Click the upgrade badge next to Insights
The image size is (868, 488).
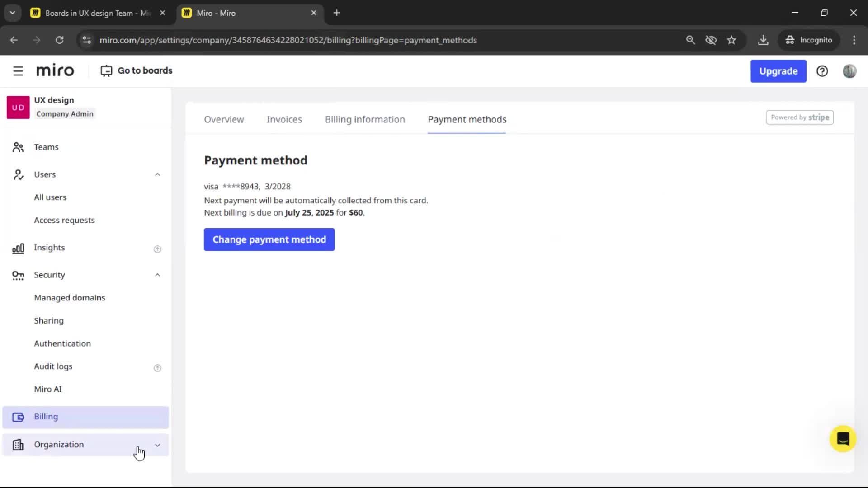click(x=157, y=249)
